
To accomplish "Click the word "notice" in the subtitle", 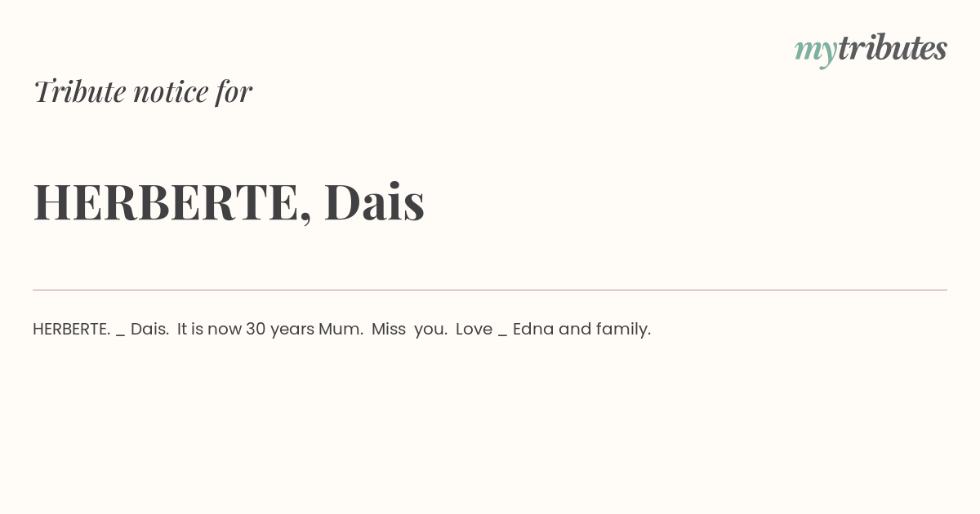I will pyautogui.click(x=171, y=91).
